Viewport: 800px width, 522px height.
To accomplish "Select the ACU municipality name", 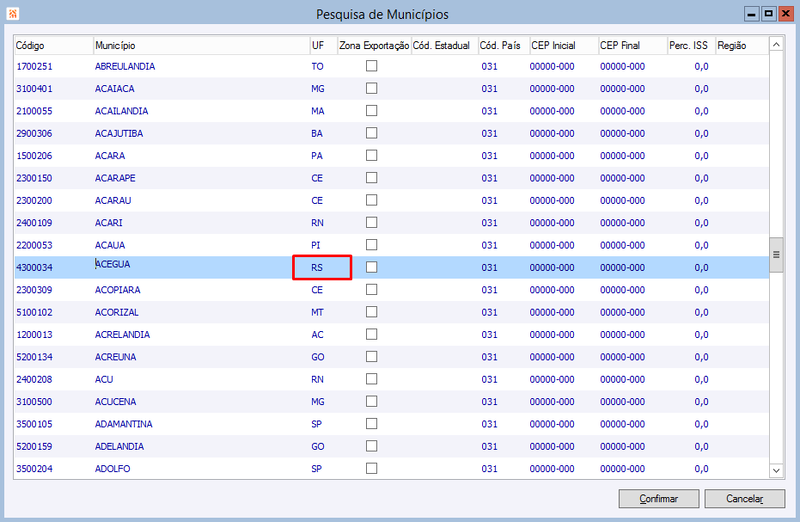I will tap(104, 380).
